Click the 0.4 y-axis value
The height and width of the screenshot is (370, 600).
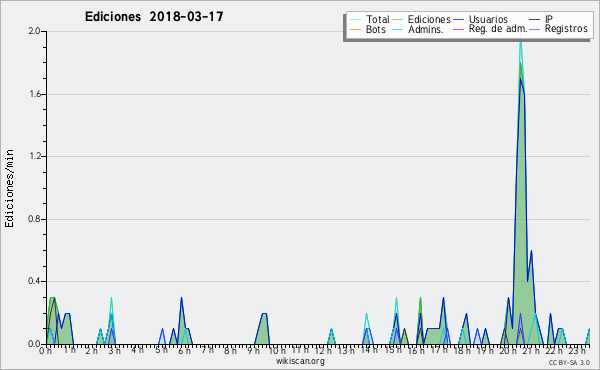pyautogui.click(x=34, y=281)
